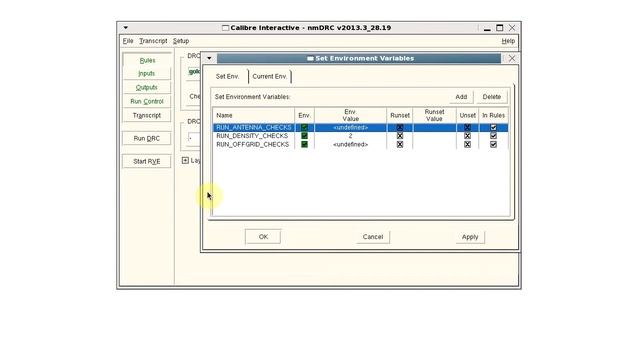The height and width of the screenshot is (360, 640).
Task: Click the Env. Value column header
Action: coord(350,116)
